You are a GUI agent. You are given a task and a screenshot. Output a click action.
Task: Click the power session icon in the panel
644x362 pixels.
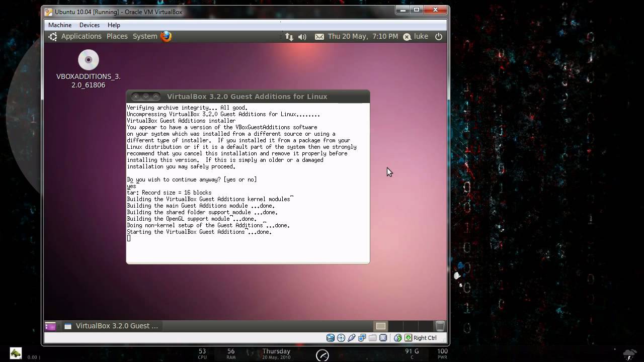pyautogui.click(x=439, y=36)
